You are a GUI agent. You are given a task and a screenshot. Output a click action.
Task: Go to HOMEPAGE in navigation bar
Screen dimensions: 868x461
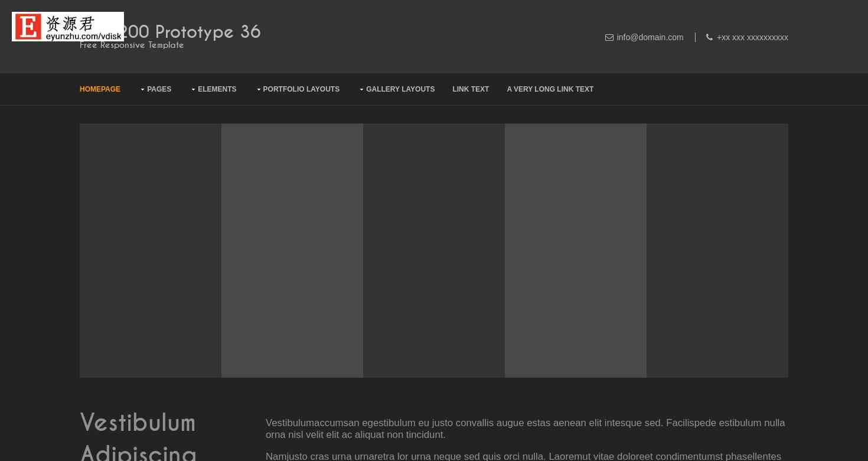(100, 89)
